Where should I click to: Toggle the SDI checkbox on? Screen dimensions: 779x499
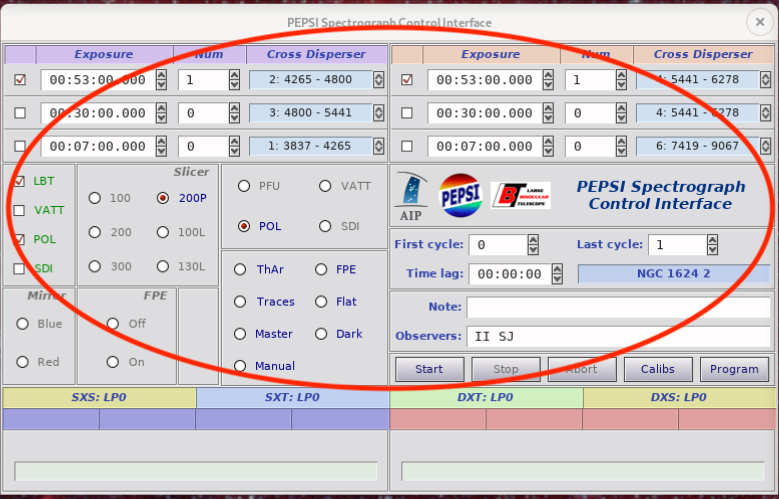pyautogui.click(x=19, y=268)
